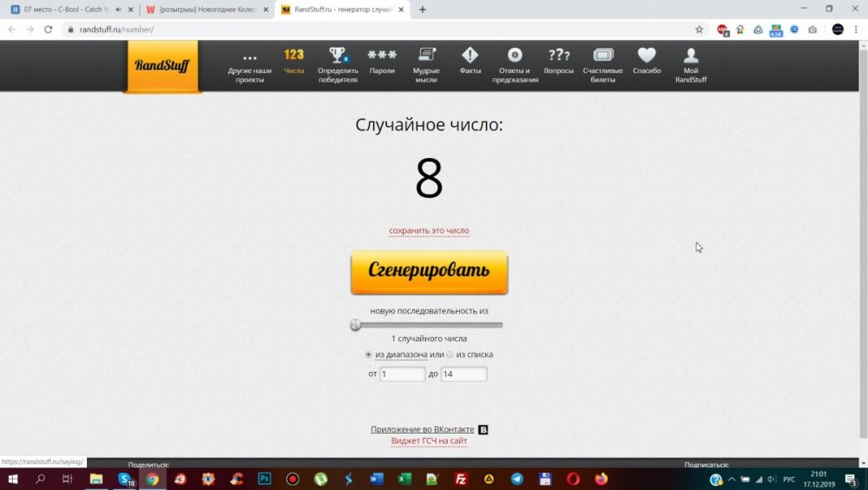
Task: Click the 'Сгенерировать' button
Action: coord(429,272)
